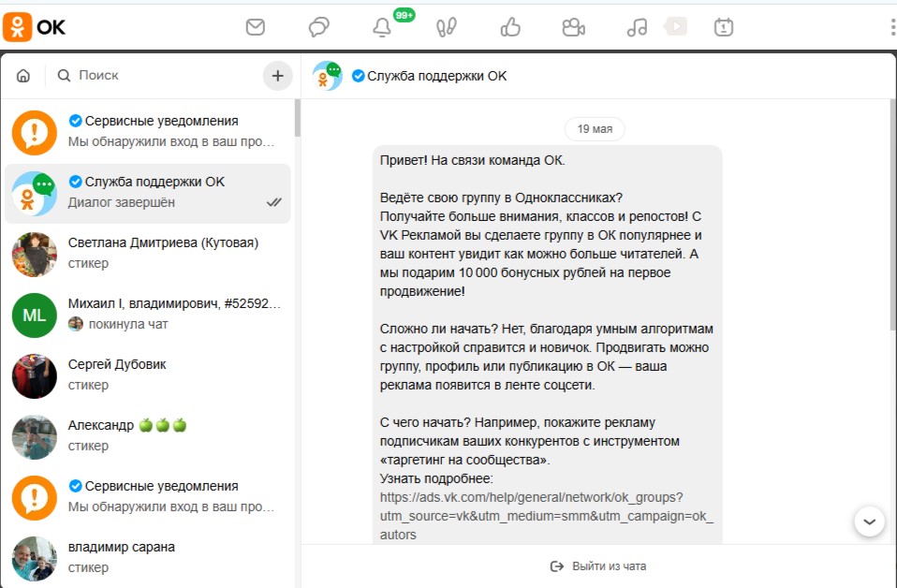Go to home via house icon
The width and height of the screenshot is (897, 588).
point(23,76)
